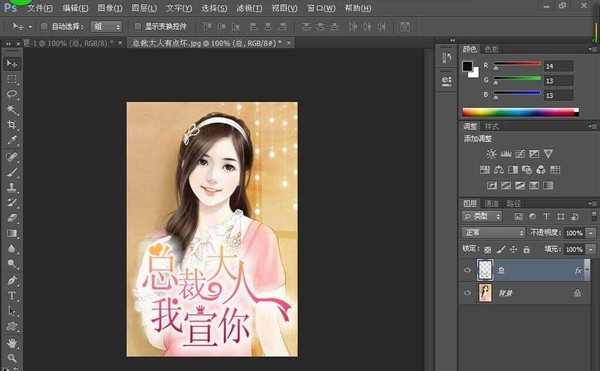
Task: Toggle lock transparent pixels
Action: click(x=488, y=250)
